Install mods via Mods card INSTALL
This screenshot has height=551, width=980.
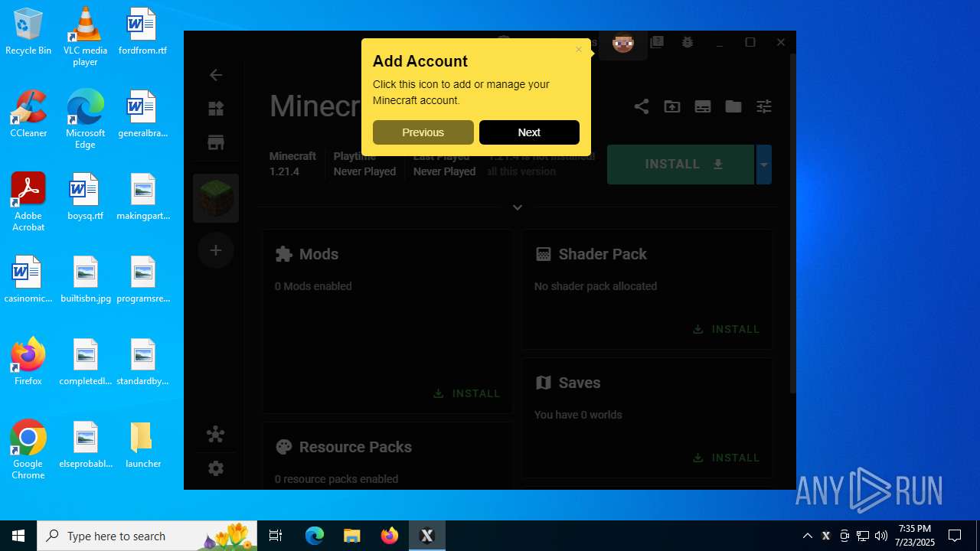(x=466, y=393)
